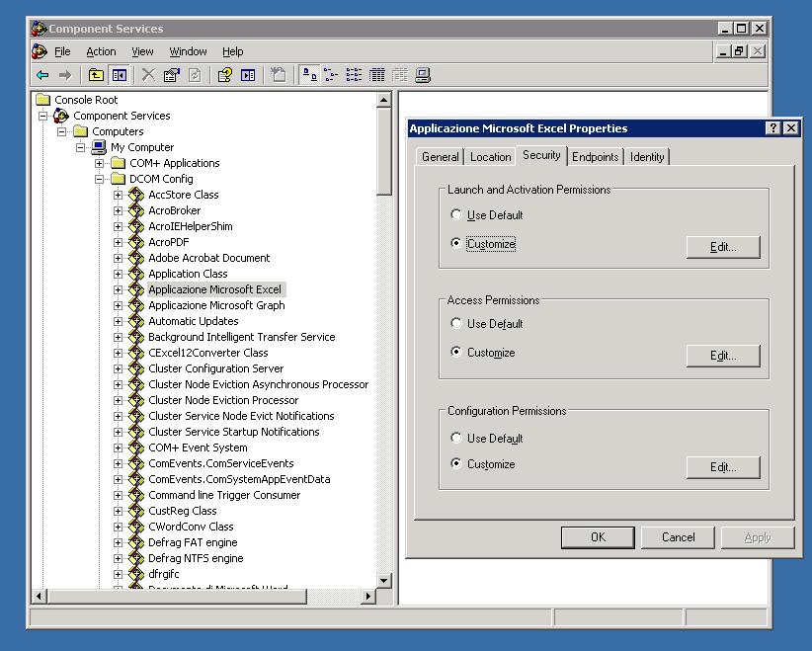Click the tree pane scroll down arrow
The width and height of the screenshot is (812, 651).
pos(383,580)
